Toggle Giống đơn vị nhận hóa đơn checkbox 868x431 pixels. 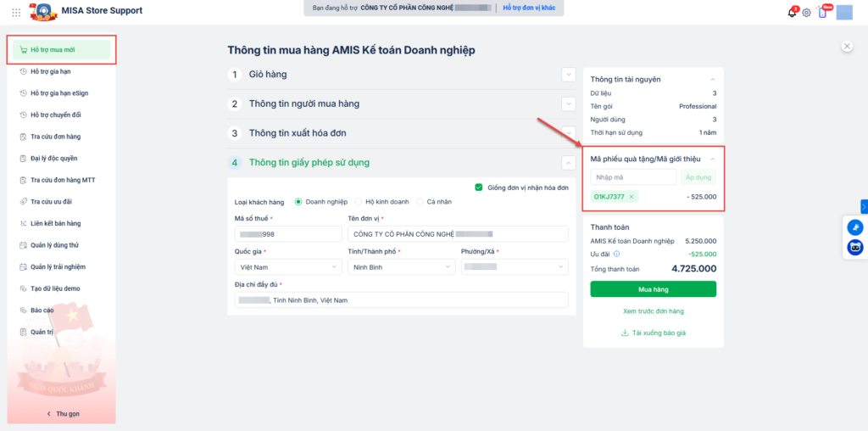[x=479, y=188]
